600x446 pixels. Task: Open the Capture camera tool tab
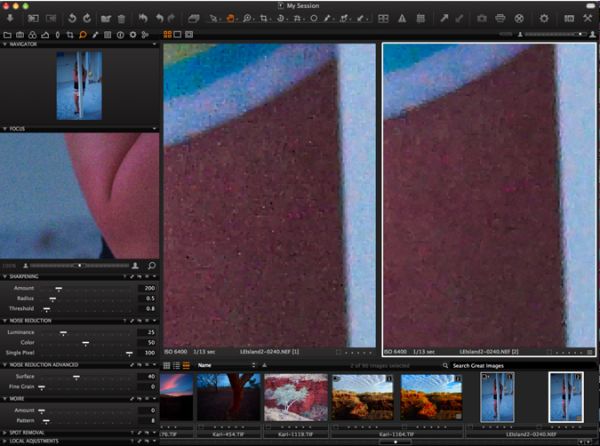point(20,35)
